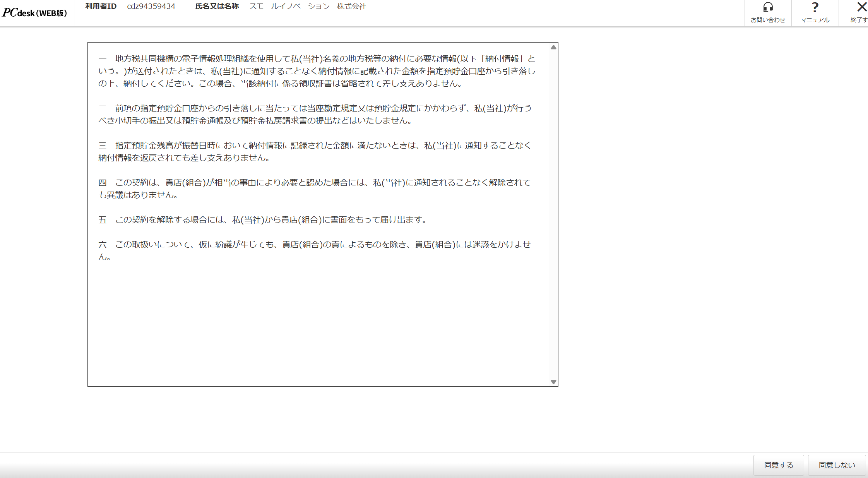Click the 氏名又は名称 label in the header
868x478 pixels.
(x=217, y=6)
